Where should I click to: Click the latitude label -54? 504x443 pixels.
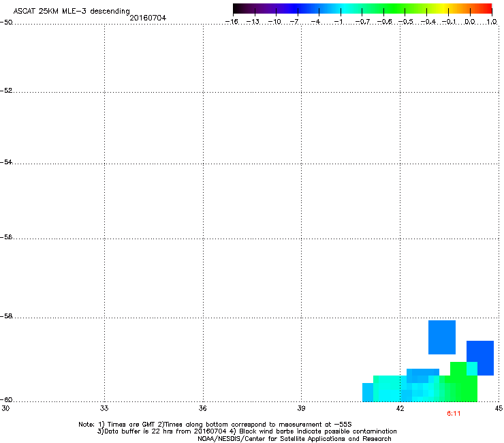tap(6, 162)
